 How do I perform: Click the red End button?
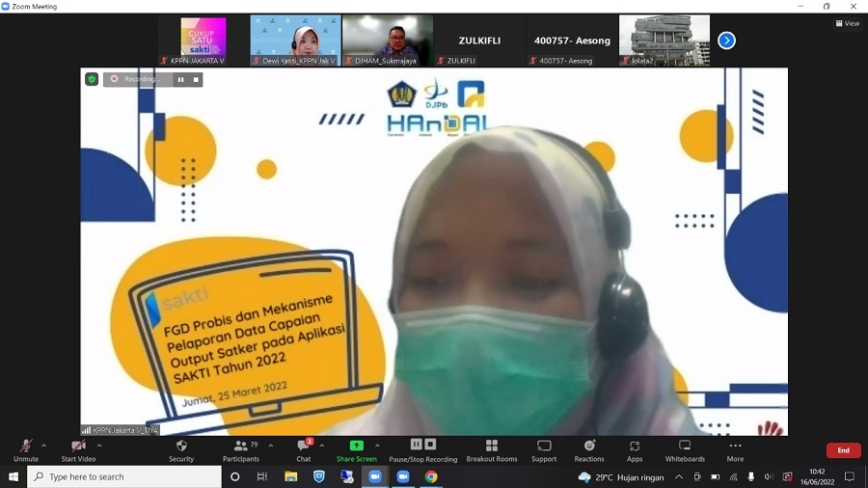pyautogui.click(x=843, y=450)
